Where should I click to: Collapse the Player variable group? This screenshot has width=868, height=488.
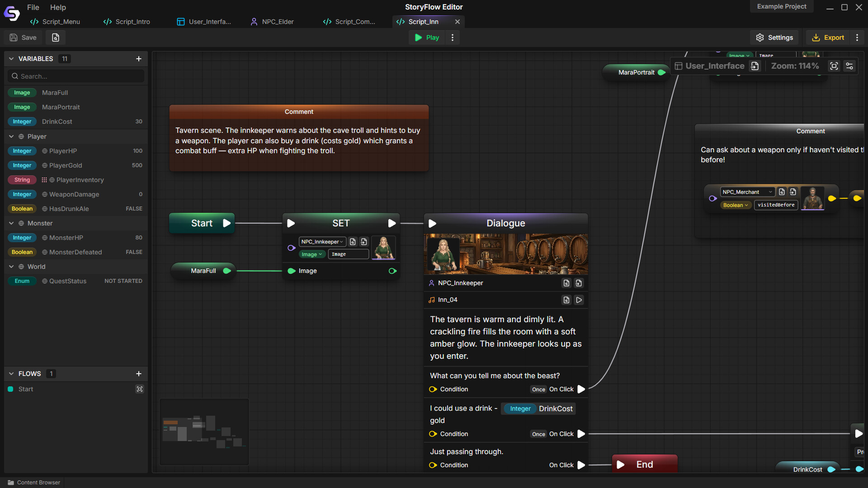pyautogui.click(x=11, y=136)
